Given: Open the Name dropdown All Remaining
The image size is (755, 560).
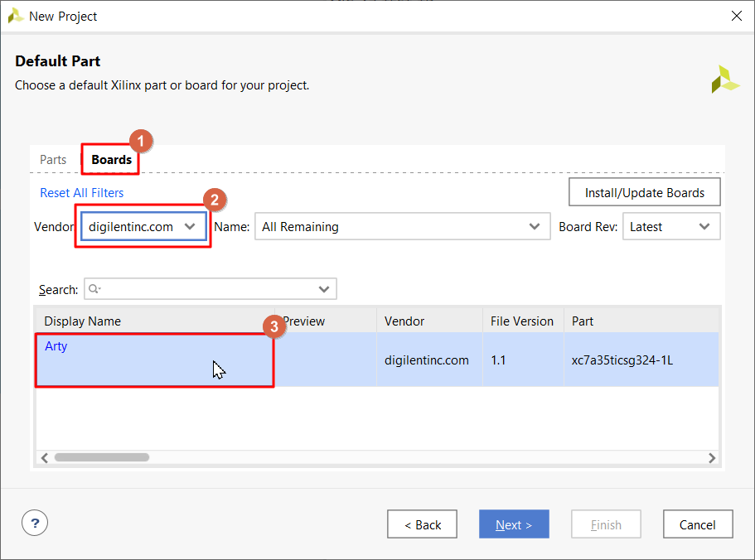Looking at the screenshot, I should (402, 227).
